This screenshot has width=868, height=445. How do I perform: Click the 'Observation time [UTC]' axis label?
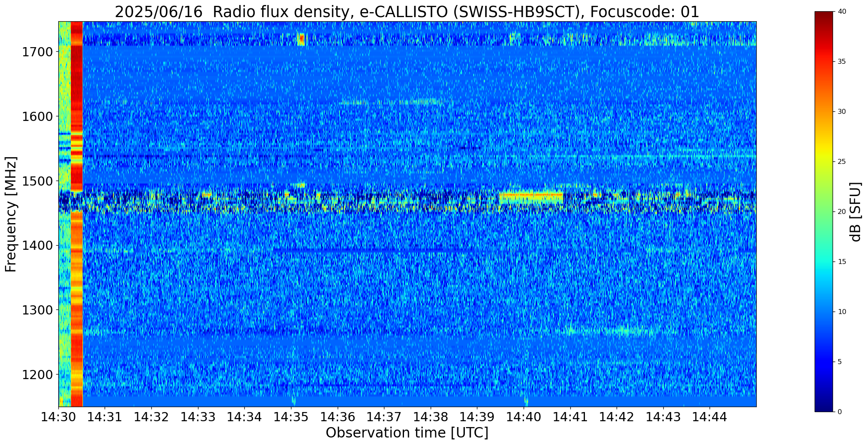pyautogui.click(x=407, y=433)
